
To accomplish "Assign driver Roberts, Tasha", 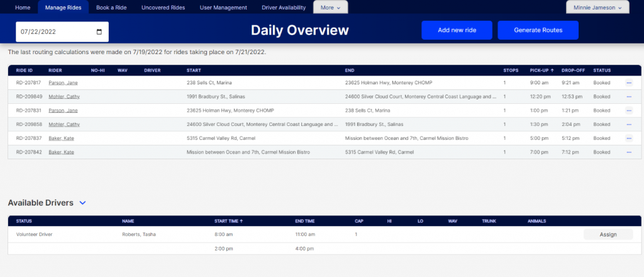I will click(608, 234).
